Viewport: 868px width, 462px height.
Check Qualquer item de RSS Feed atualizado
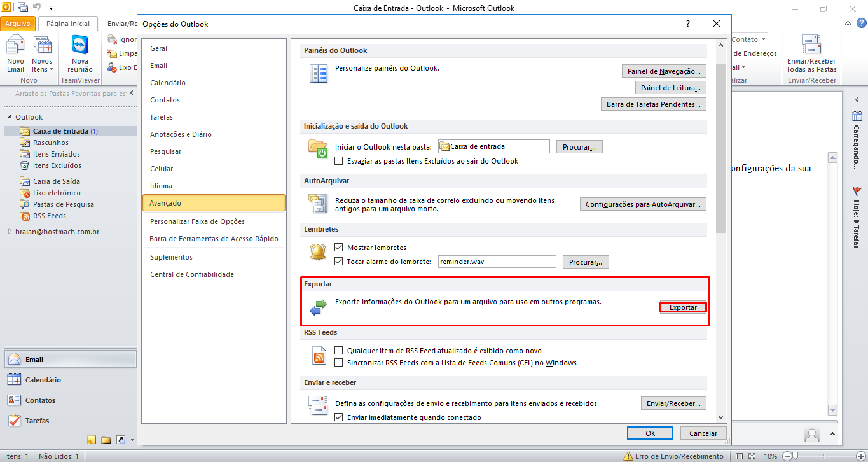click(x=339, y=351)
